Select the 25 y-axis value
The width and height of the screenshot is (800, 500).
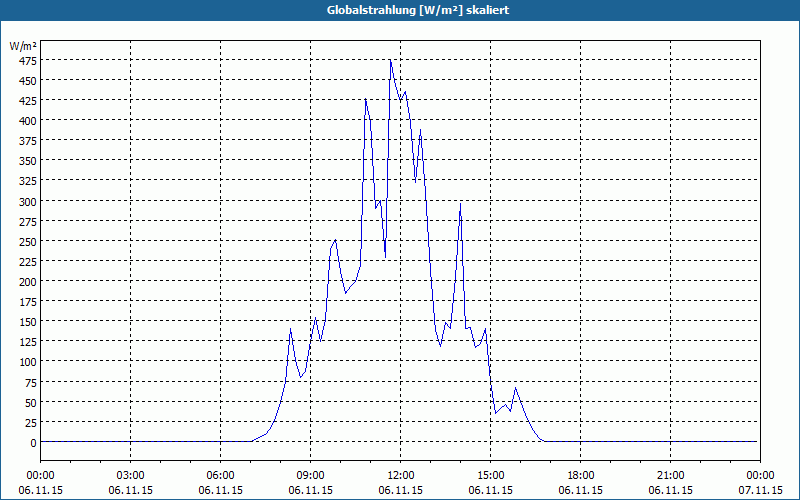tap(30, 423)
